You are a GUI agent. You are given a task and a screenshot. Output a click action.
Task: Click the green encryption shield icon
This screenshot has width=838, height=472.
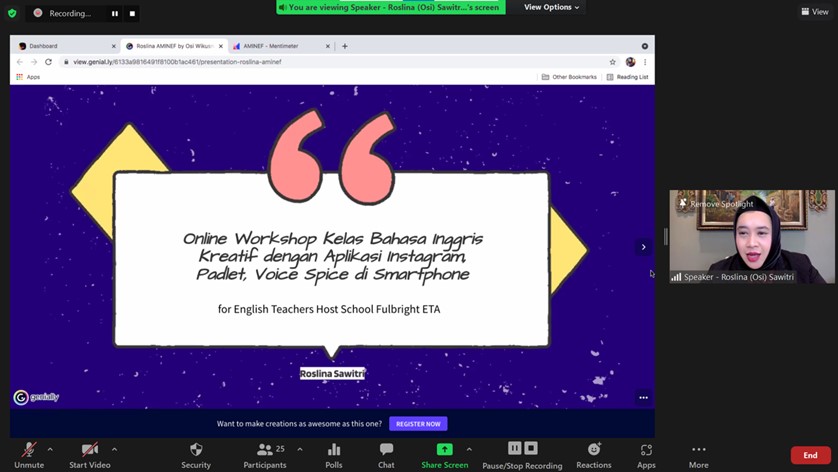12,13
